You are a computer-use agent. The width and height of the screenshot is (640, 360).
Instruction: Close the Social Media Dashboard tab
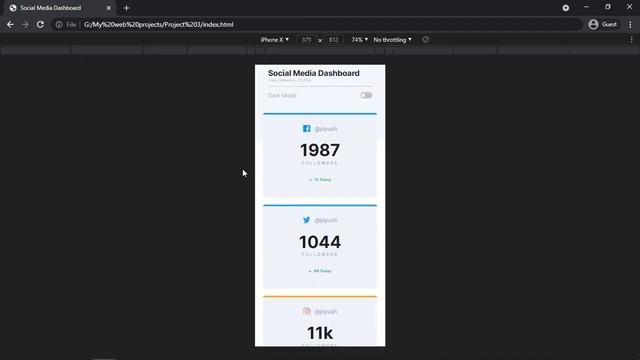pos(109,8)
